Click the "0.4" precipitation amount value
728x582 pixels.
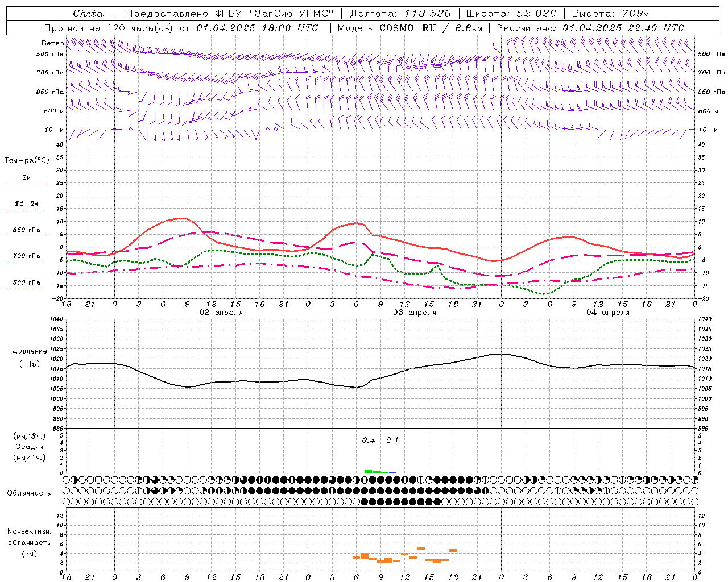369,440
